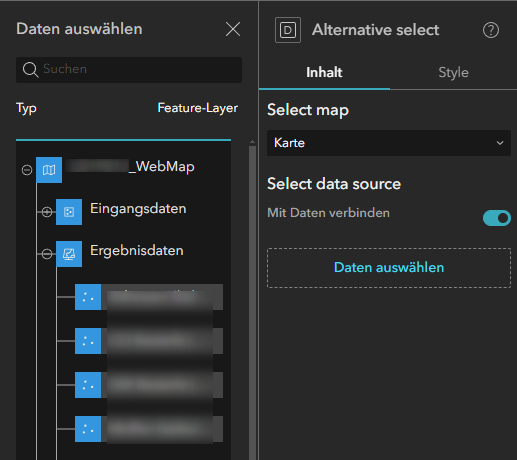517x460 pixels.
Task: Click the magnifier icon in search box
Action: (30, 70)
